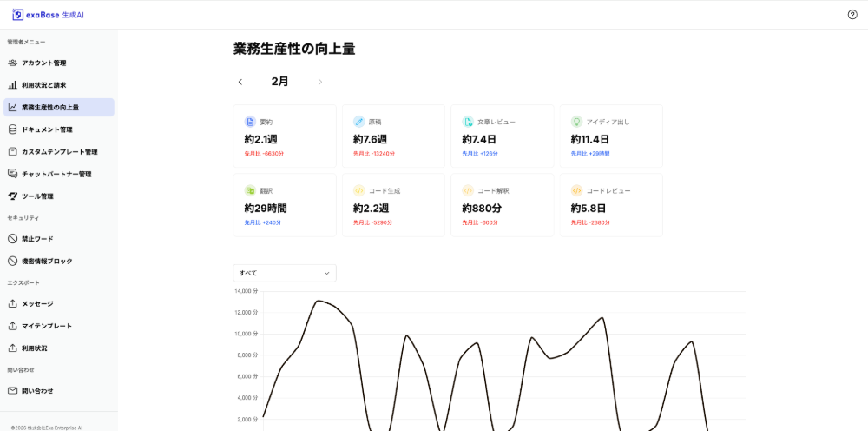Viewport: 868px width, 431px height.
Task: Open ツール管理 menu item
Action: click(x=59, y=196)
